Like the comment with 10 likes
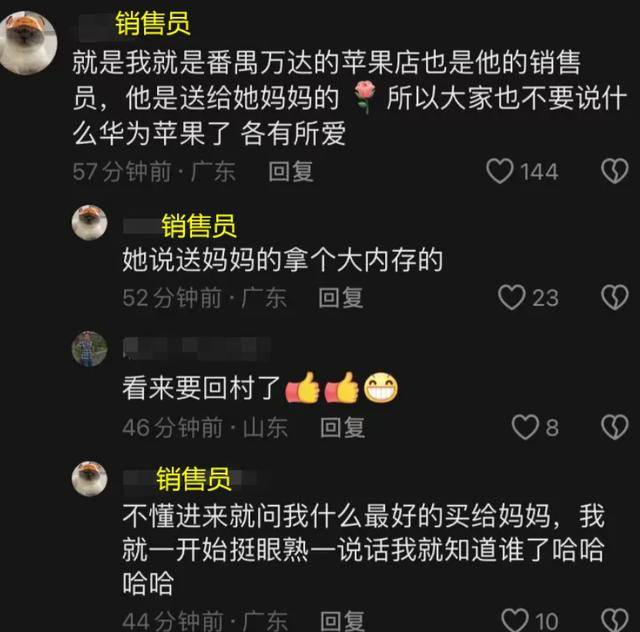Image resolution: width=640 pixels, height=632 pixels. [x=515, y=621]
